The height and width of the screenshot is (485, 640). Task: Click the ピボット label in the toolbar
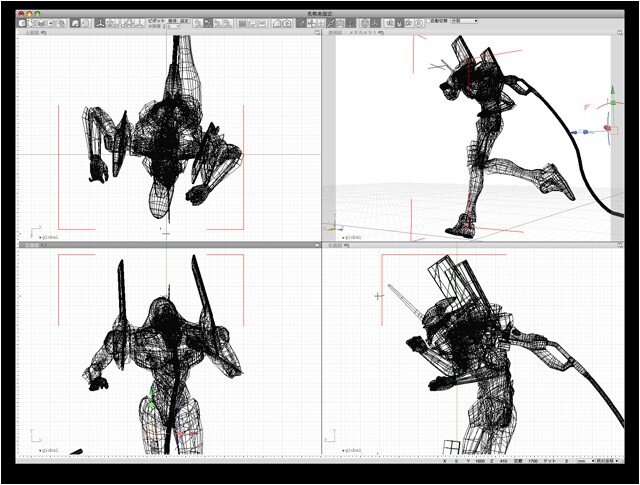click(x=156, y=21)
